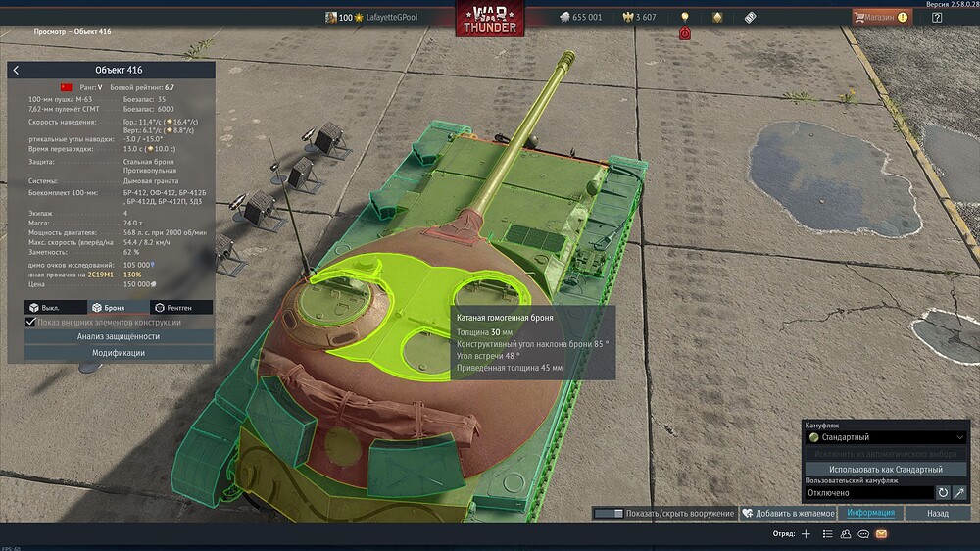The image size is (980, 551).
Task: Click the red alert badge below light bulb
Action: click(x=685, y=33)
